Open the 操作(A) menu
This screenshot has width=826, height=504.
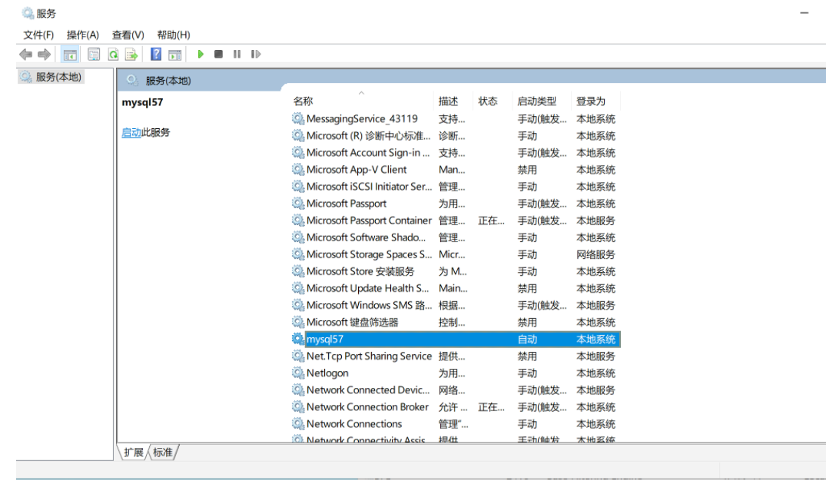click(83, 35)
